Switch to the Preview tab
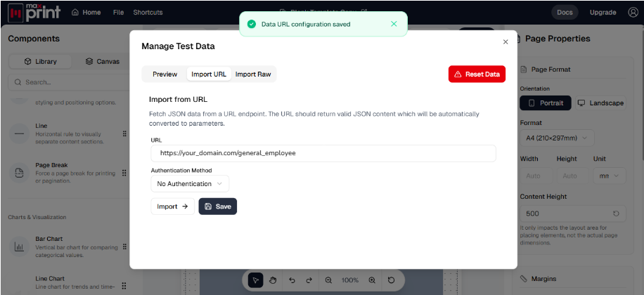 click(165, 74)
